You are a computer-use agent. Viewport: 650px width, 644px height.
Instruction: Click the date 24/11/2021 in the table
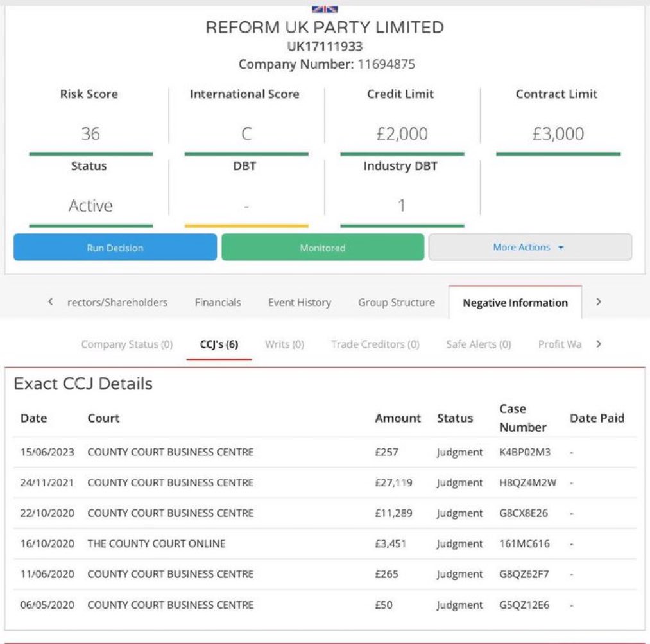[47, 483]
